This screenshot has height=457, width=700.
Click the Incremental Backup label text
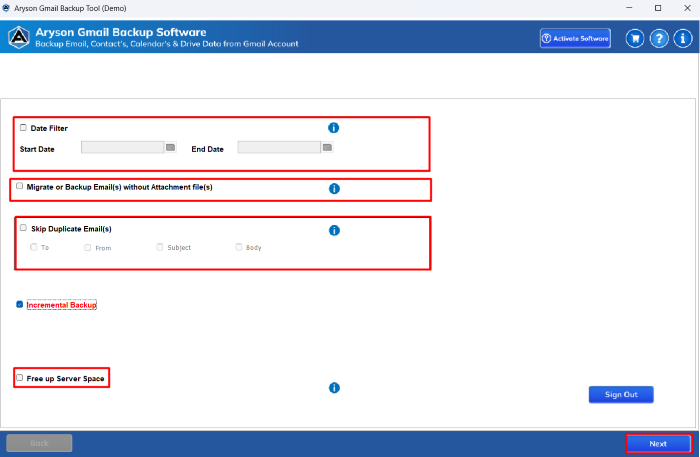62,305
